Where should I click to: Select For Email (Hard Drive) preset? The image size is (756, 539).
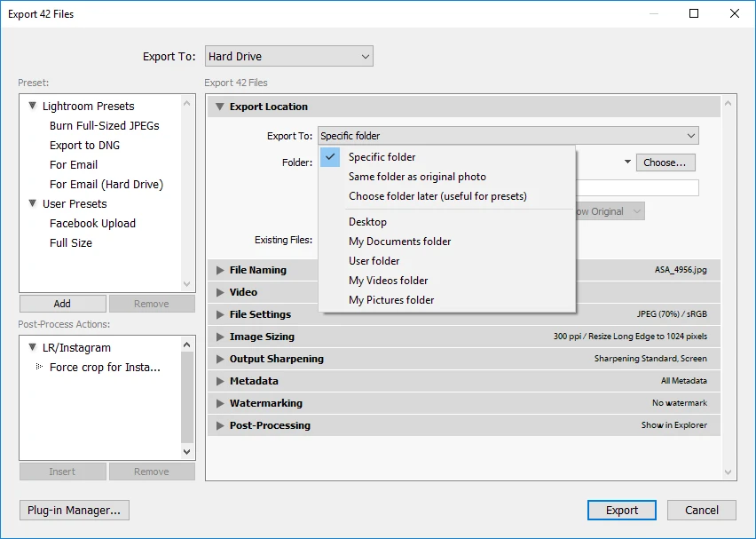[106, 185]
